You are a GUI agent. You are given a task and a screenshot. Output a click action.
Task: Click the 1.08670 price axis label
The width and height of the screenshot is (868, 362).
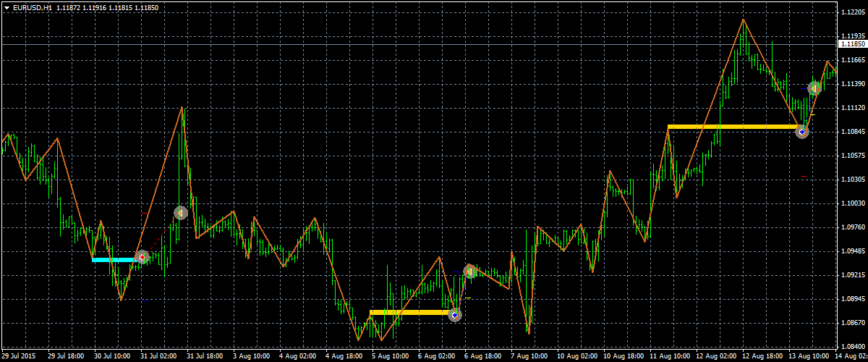854,323
